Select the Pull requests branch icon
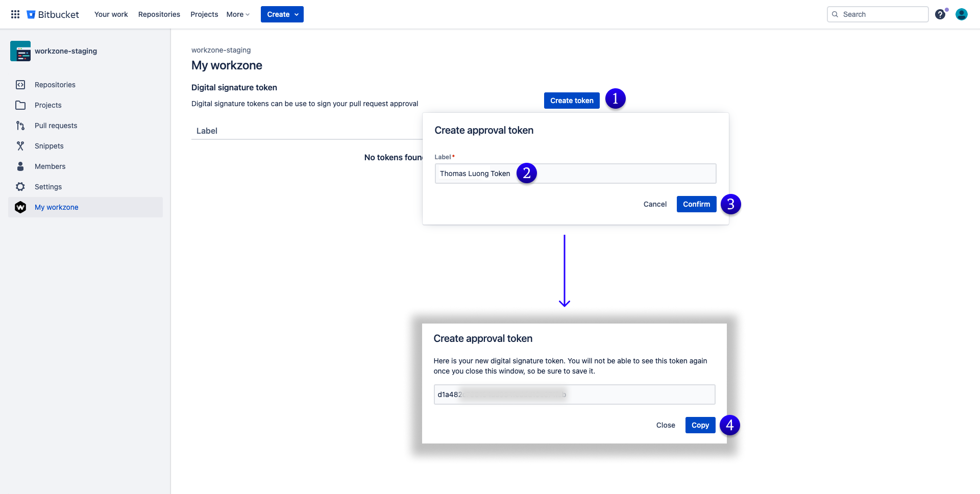Image resolution: width=980 pixels, height=494 pixels. click(20, 126)
